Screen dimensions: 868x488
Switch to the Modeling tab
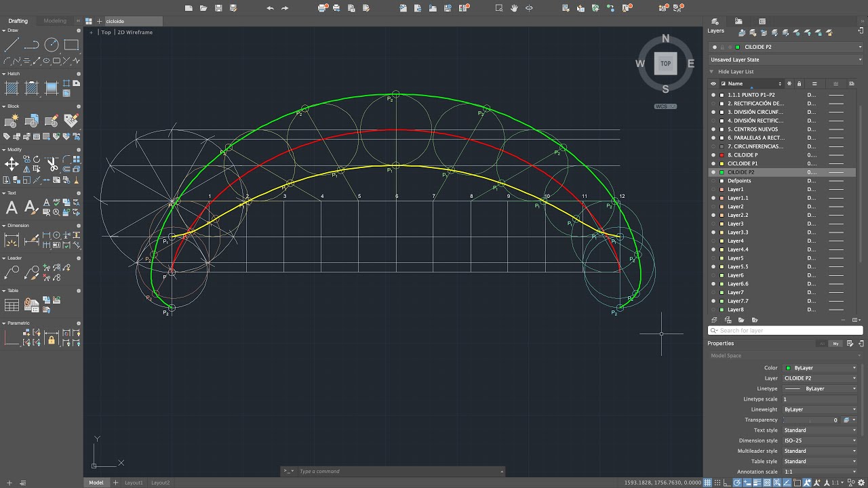pyautogui.click(x=55, y=21)
